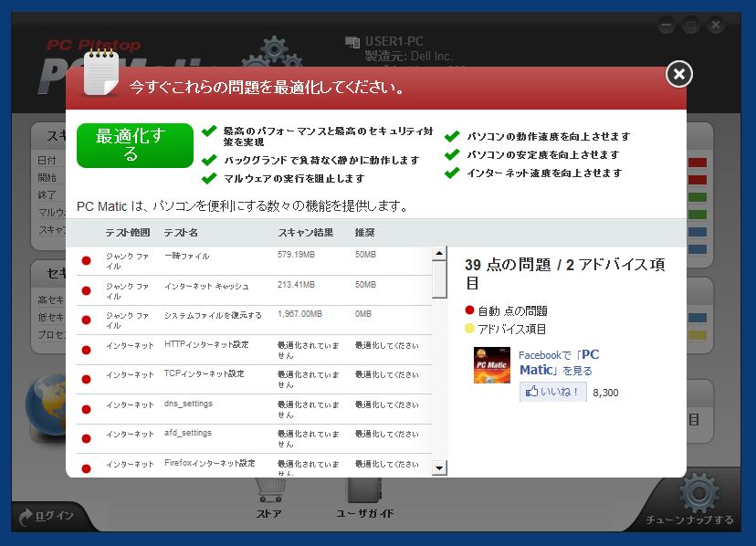Click red dot beside インターネット キャッシュ
The image size is (756, 546).
pos(87,290)
